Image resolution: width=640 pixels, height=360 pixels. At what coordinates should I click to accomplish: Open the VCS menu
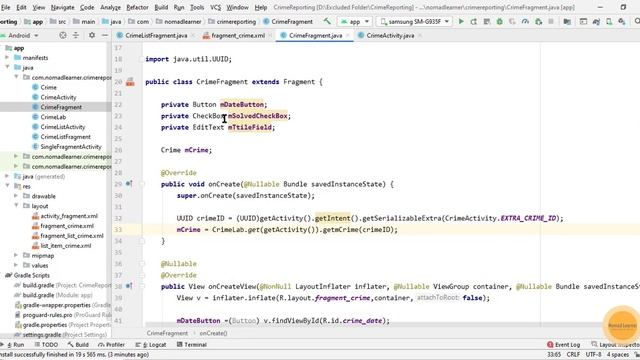(215, 7)
